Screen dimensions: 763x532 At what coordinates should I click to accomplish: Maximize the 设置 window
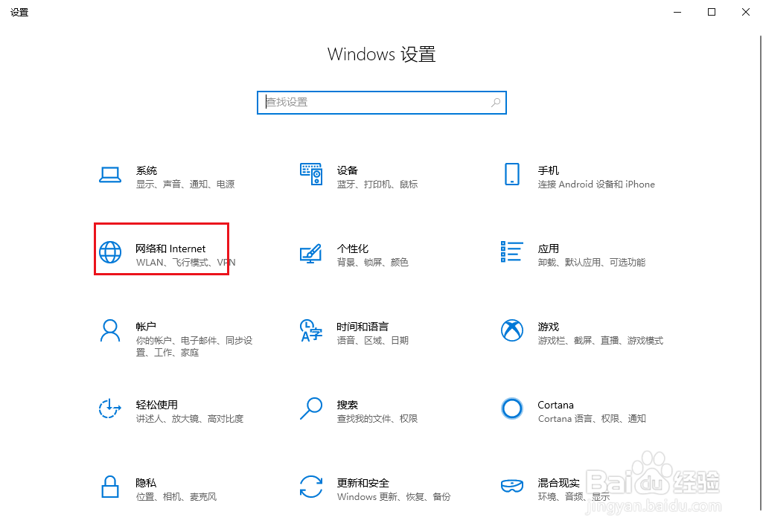point(712,12)
